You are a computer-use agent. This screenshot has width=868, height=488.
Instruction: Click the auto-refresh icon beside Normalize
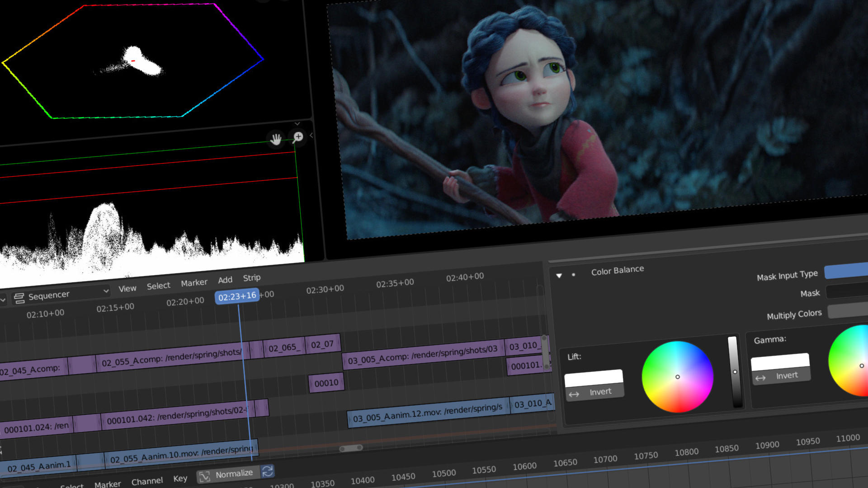(x=268, y=472)
